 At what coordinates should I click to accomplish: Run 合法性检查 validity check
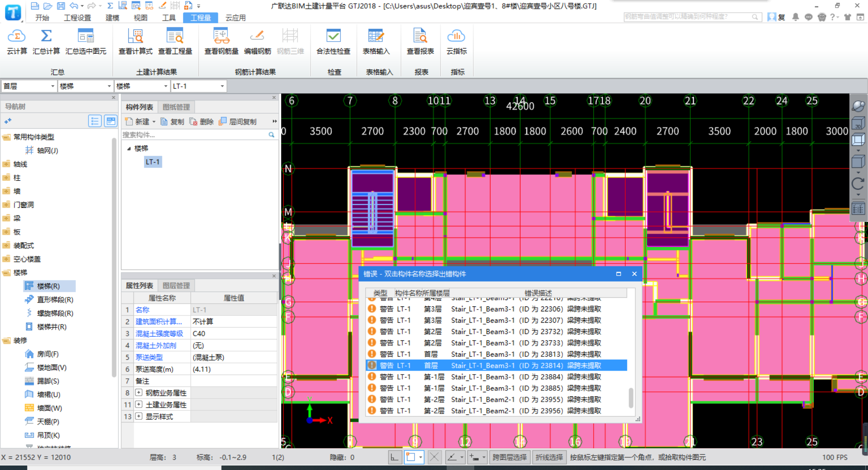(x=333, y=42)
